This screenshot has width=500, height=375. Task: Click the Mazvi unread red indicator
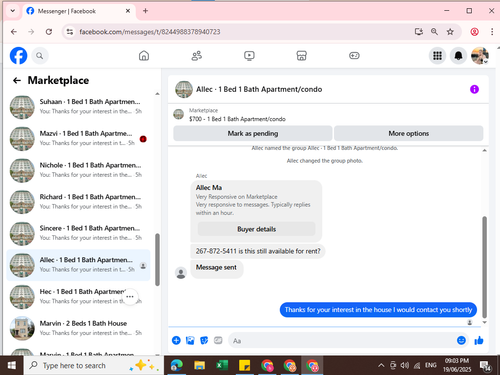(143, 139)
